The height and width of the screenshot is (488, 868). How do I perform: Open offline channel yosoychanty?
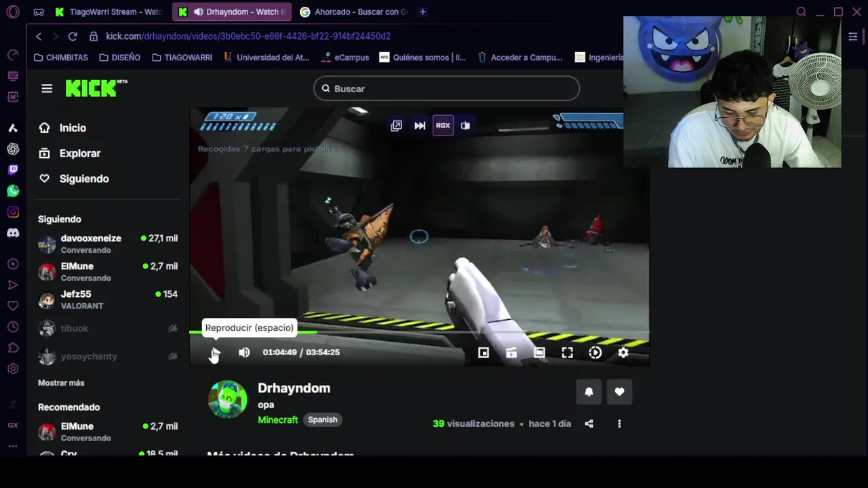108,357
